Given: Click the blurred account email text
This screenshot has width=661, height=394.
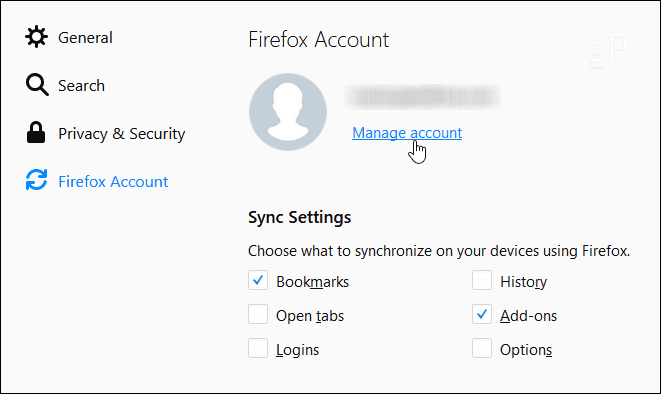Looking at the screenshot, I should click(x=422, y=96).
